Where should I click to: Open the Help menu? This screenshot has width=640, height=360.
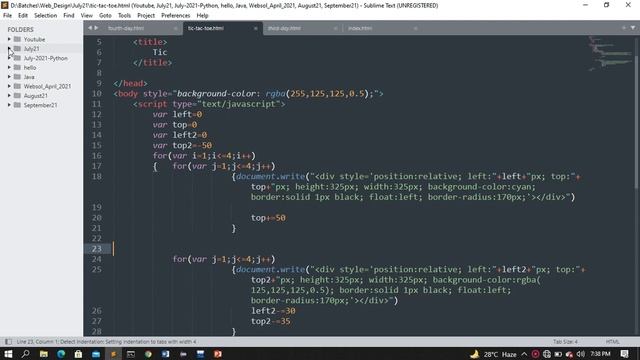(202, 16)
